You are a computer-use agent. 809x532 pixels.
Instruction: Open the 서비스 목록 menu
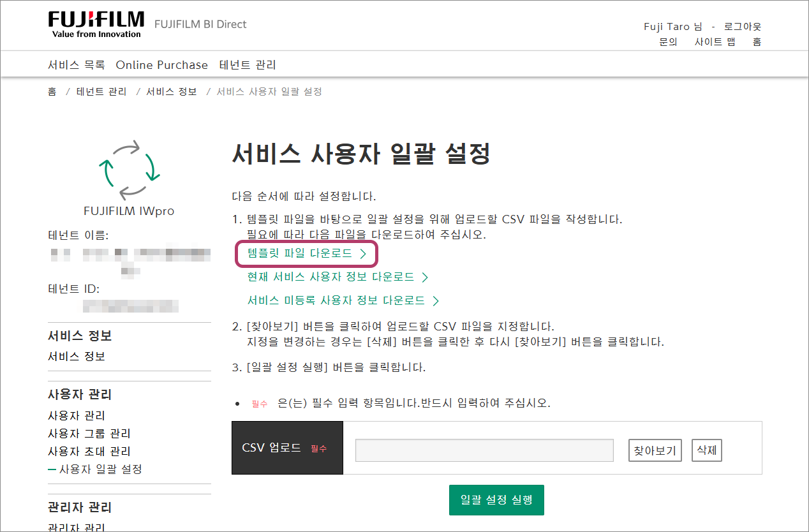pos(77,65)
